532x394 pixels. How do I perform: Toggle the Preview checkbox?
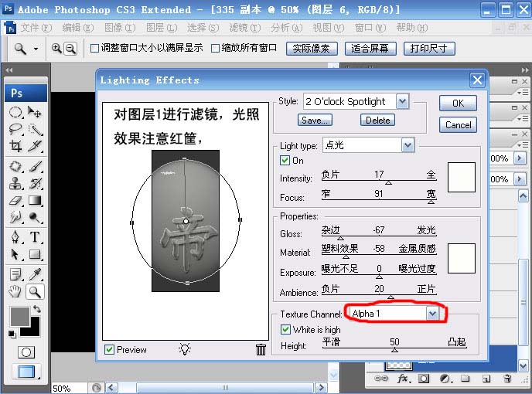(109, 349)
